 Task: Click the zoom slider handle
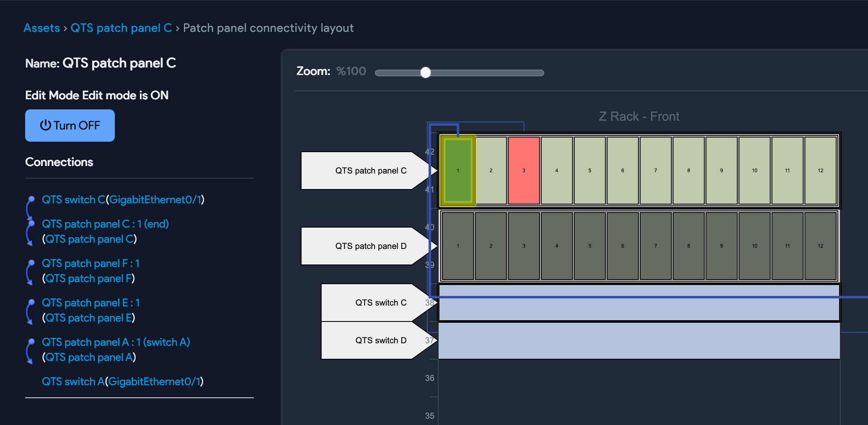(426, 73)
